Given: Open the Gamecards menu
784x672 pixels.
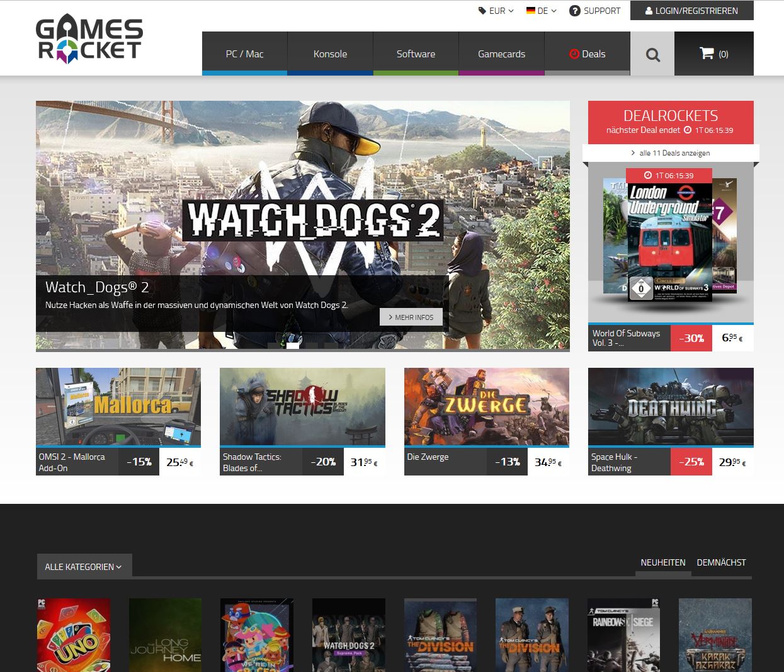Looking at the screenshot, I should pyautogui.click(x=501, y=54).
